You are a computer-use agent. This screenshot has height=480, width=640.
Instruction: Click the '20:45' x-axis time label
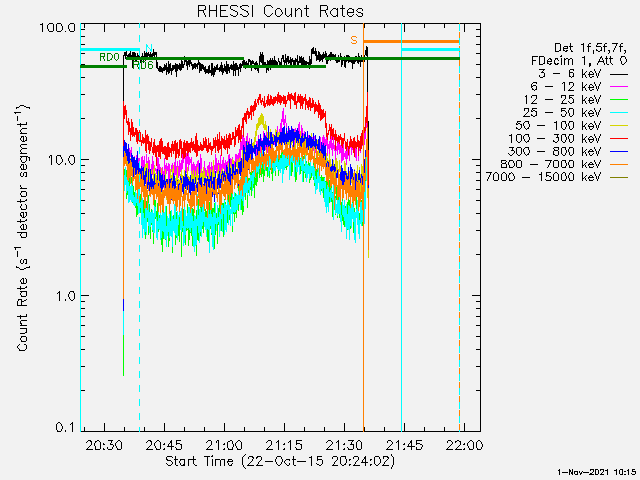pyautogui.click(x=164, y=445)
